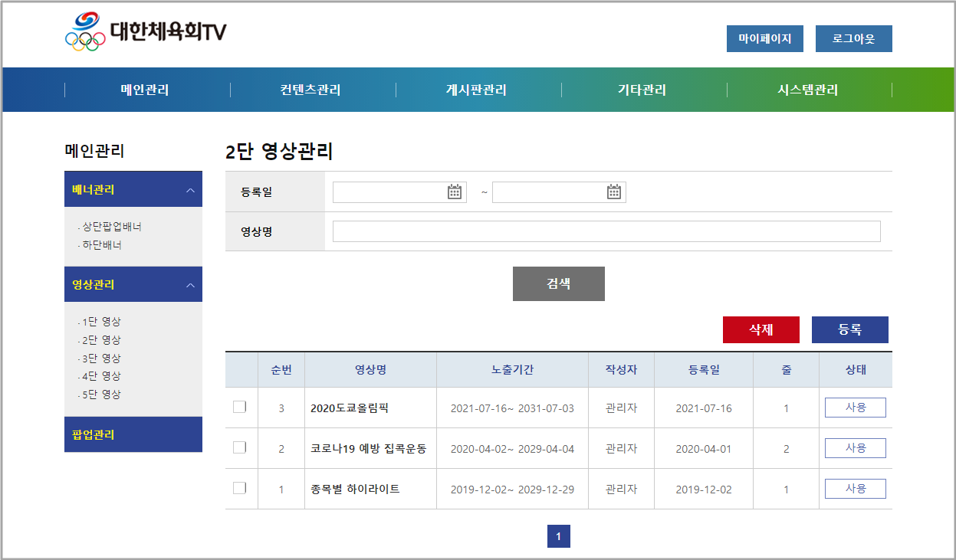Viewport: 956px width, 560px height.
Task: Click the 줄 column header
Action: (786, 370)
